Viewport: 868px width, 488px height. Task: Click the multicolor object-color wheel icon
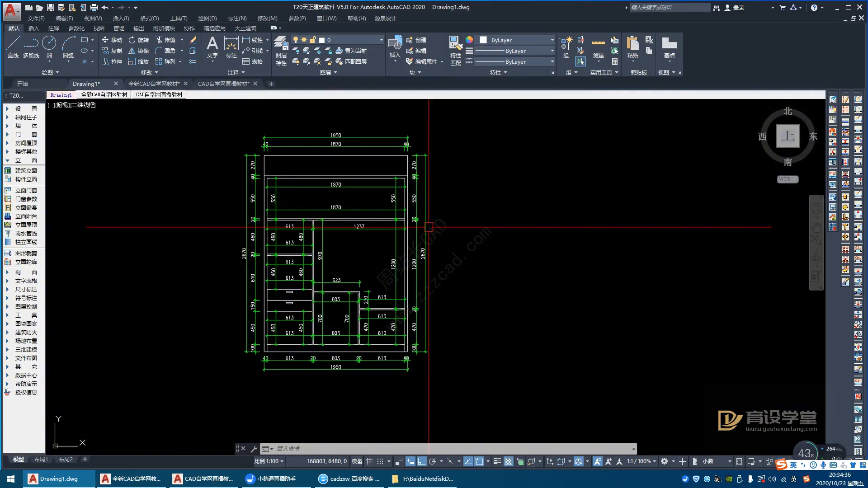[x=469, y=40]
